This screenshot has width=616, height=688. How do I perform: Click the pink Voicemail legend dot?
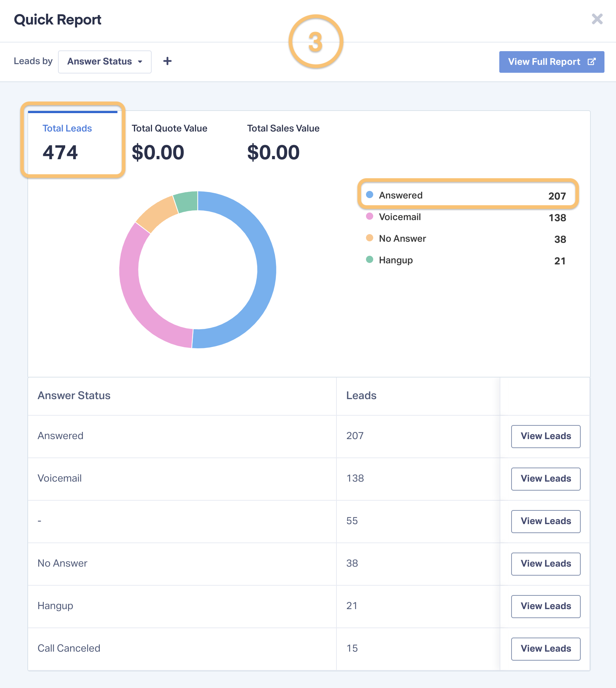tap(369, 216)
